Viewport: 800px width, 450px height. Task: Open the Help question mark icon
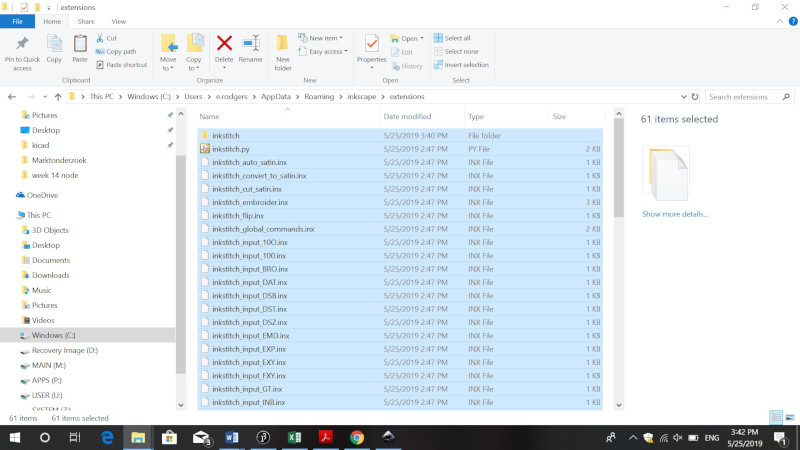[x=793, y=21]
